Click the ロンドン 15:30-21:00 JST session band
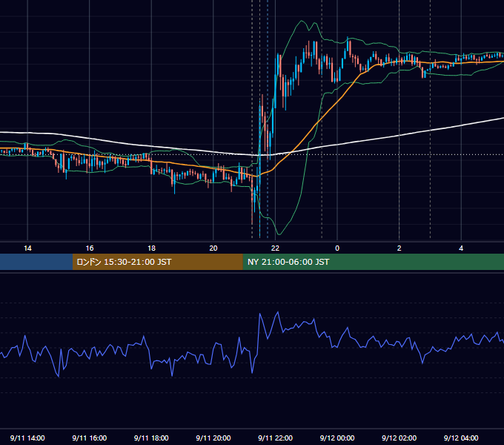The image size is (504, 445). click(157, 262)
